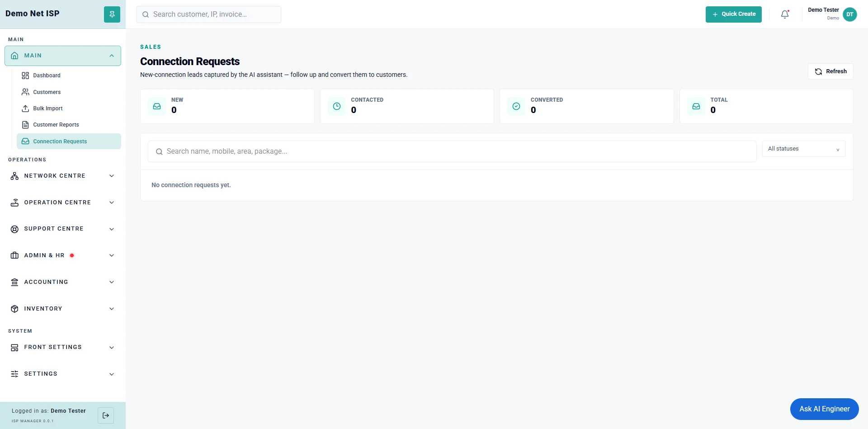Click 'No connection requests yet.' text

pyautogui.click(x=191, y=185)
